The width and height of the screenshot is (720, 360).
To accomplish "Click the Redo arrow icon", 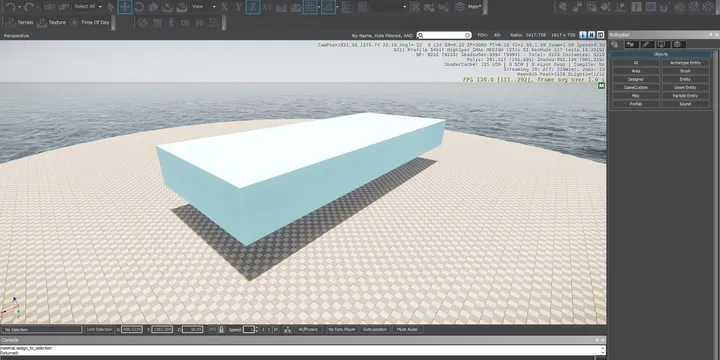I will pyautogui.click(x=29, y=6).
